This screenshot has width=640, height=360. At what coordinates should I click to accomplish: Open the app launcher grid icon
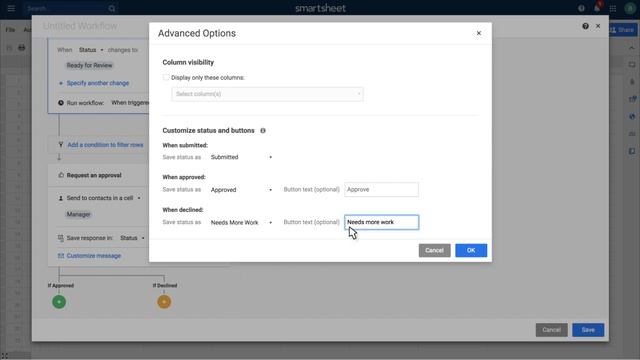point(613,8)
